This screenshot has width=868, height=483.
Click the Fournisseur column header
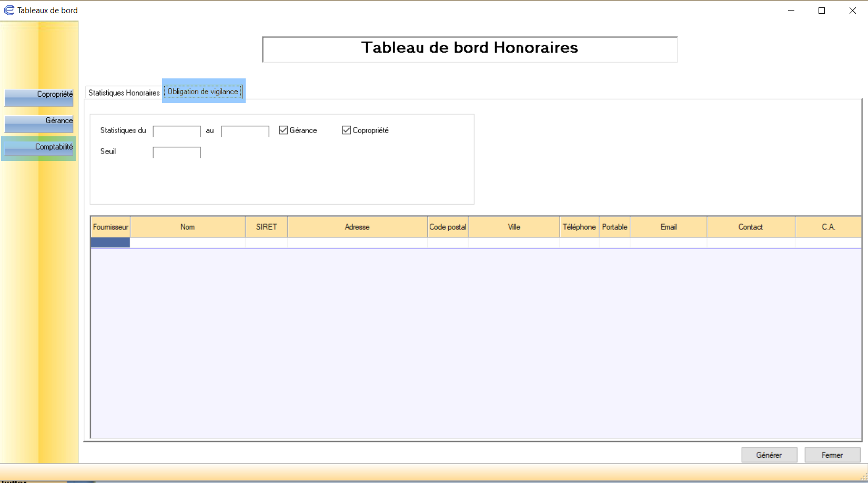(110, 227)
